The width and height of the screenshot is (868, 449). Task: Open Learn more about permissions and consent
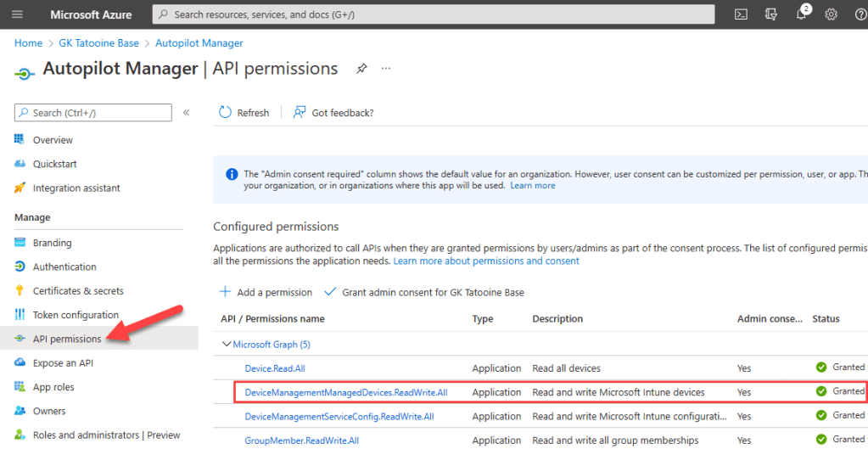tap(486, 261)
